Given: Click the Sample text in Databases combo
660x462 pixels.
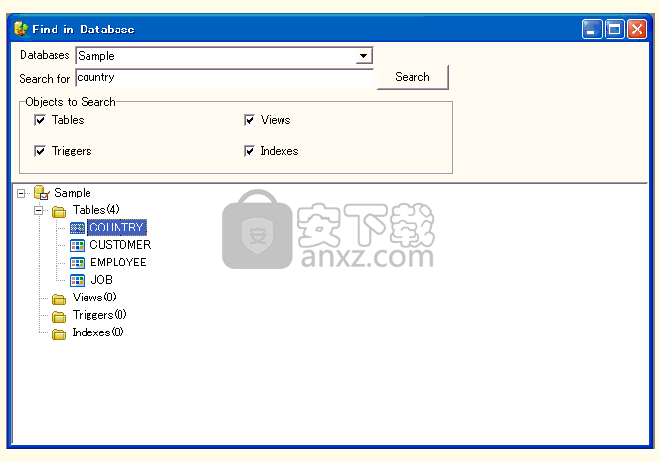Looking at the screenshot, I should [96, 56].
